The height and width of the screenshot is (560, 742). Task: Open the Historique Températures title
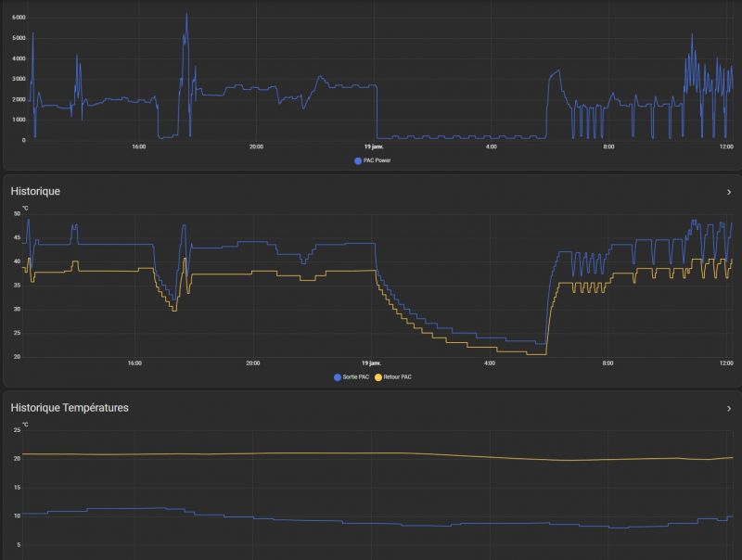[70, 407]
